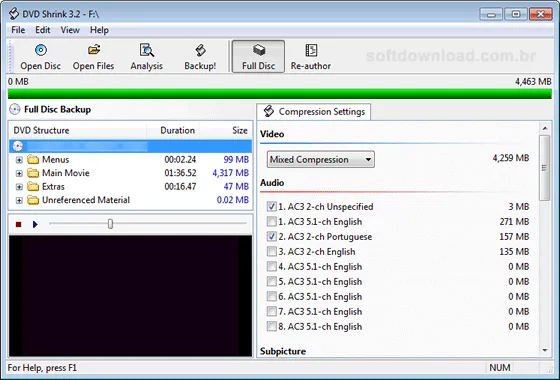Click the Unreferenced Material folder icon

tap(33, 200)
